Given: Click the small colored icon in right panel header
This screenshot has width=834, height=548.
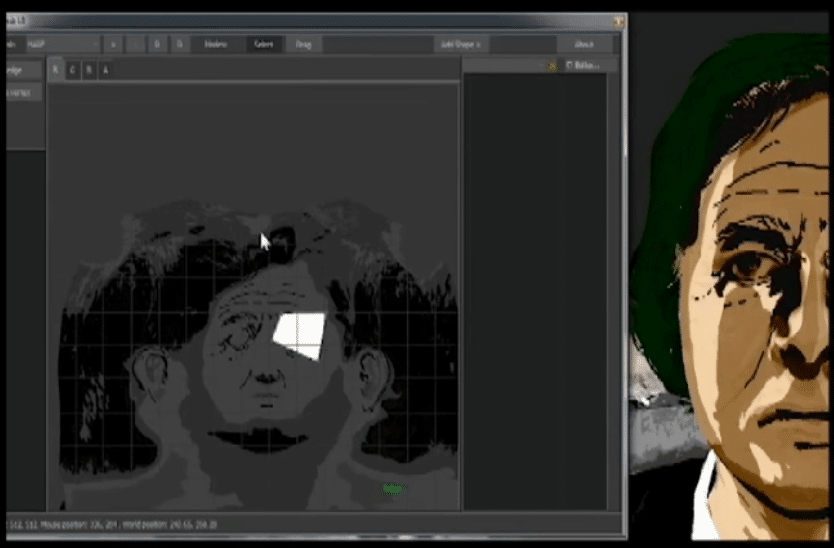Looking at the screenshot, I should coord(552,65).
